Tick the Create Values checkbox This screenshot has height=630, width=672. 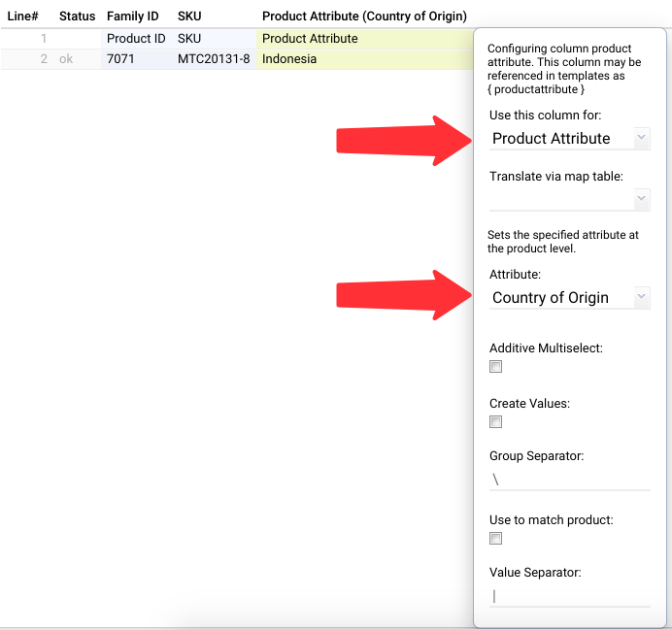(495, 422)
